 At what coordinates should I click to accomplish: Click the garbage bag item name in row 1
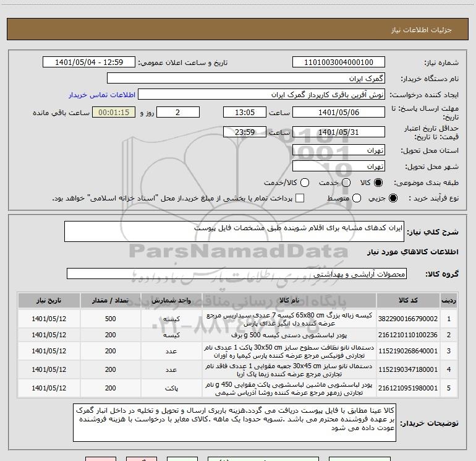pyautogui.click(x=289, y=319)
